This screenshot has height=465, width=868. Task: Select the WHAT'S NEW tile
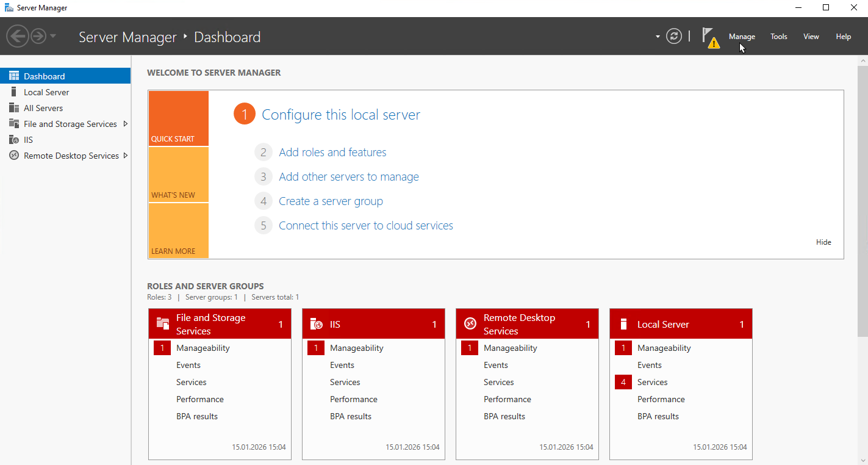pyautogui.click(x=178, y=175)
